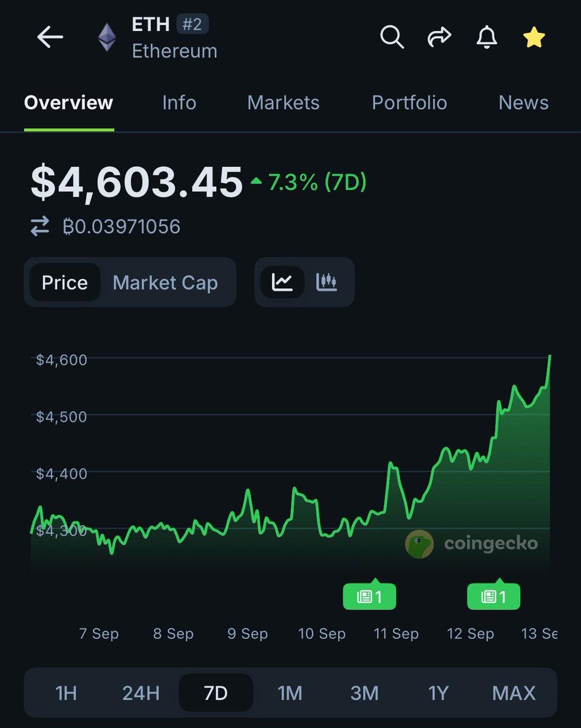This screenshot has height=728, width=581.
Task: Select the Market Cap toggle
Action: (x=165, y=283)
